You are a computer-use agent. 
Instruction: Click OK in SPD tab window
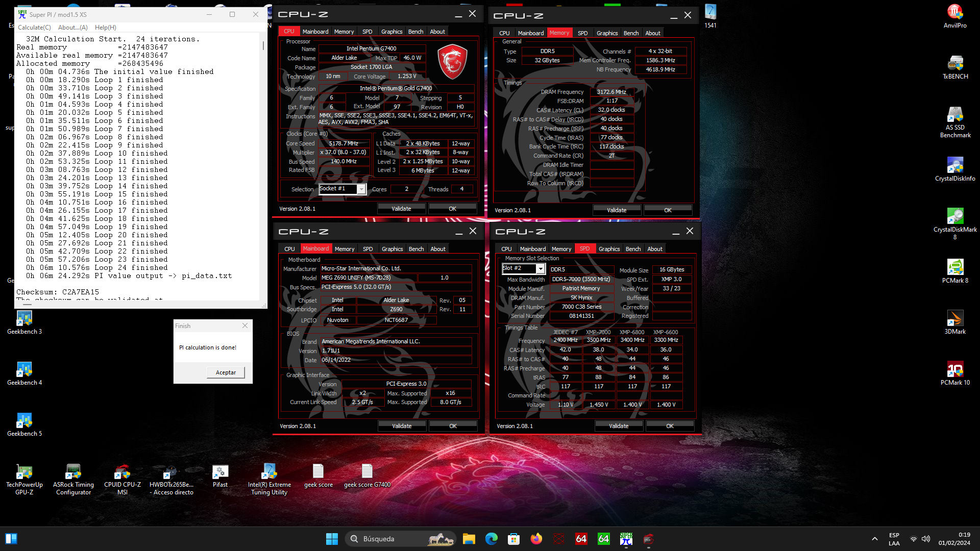click(x=670, y=426)
